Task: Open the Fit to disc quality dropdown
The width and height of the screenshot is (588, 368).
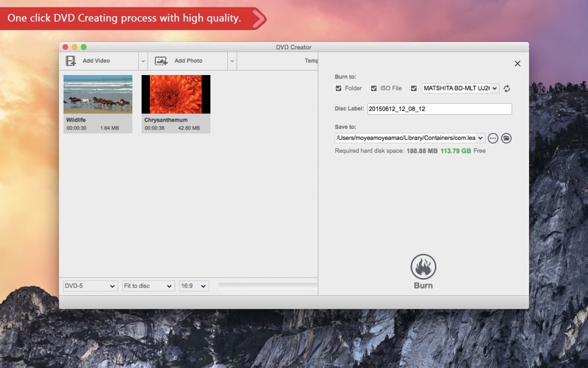Action: tap(148, 286)
